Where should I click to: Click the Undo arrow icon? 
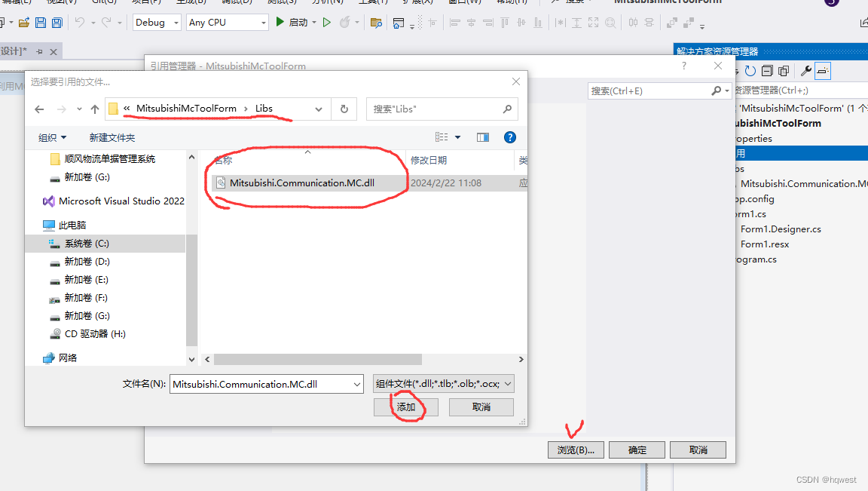pos(81,23)
